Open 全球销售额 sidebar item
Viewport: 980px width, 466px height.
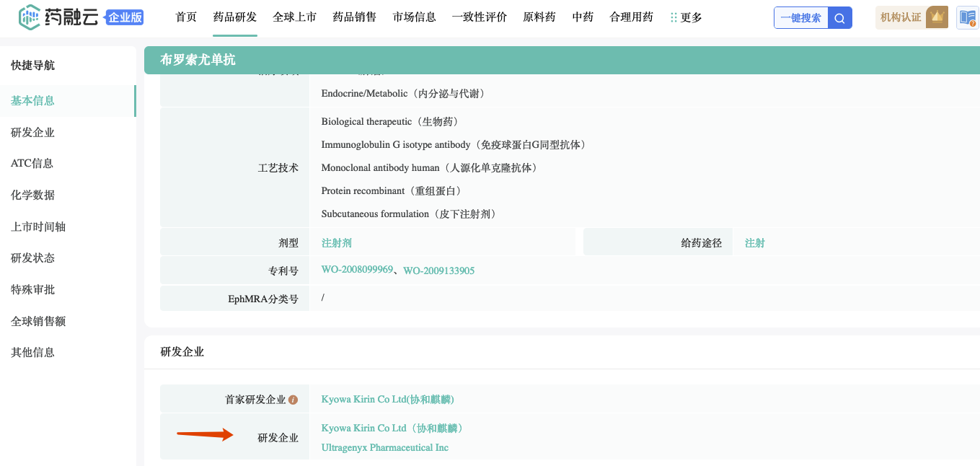click(37, 321)
